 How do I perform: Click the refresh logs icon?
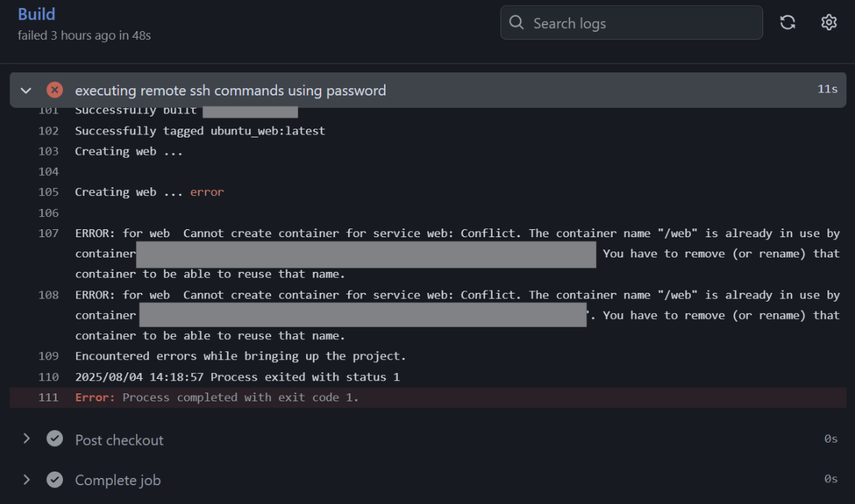pyautogui.click(x=788, y=22)
